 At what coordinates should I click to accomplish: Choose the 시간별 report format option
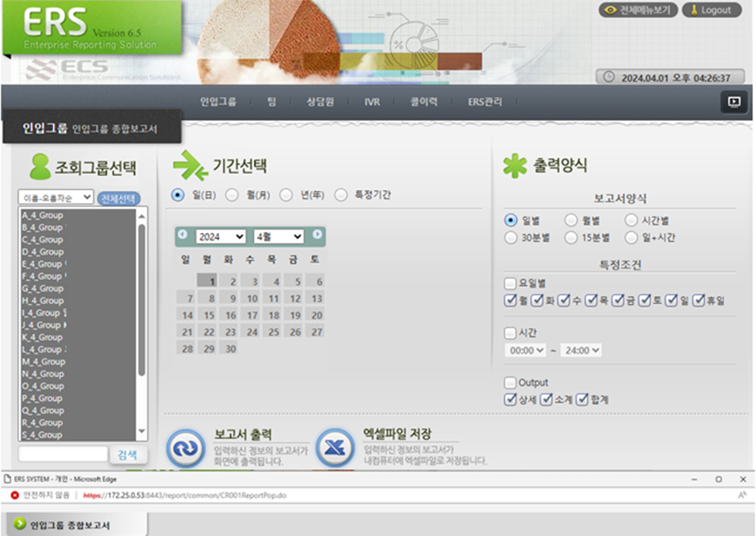click(x=631, y=220)
